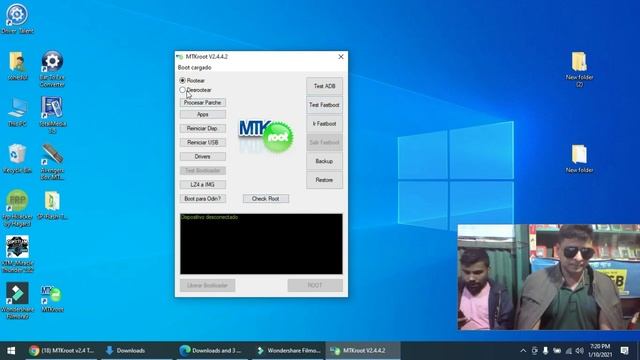Run Test ADB
Image resolution: width=640 pixels, height=360 pixels.
click(324, 86)
